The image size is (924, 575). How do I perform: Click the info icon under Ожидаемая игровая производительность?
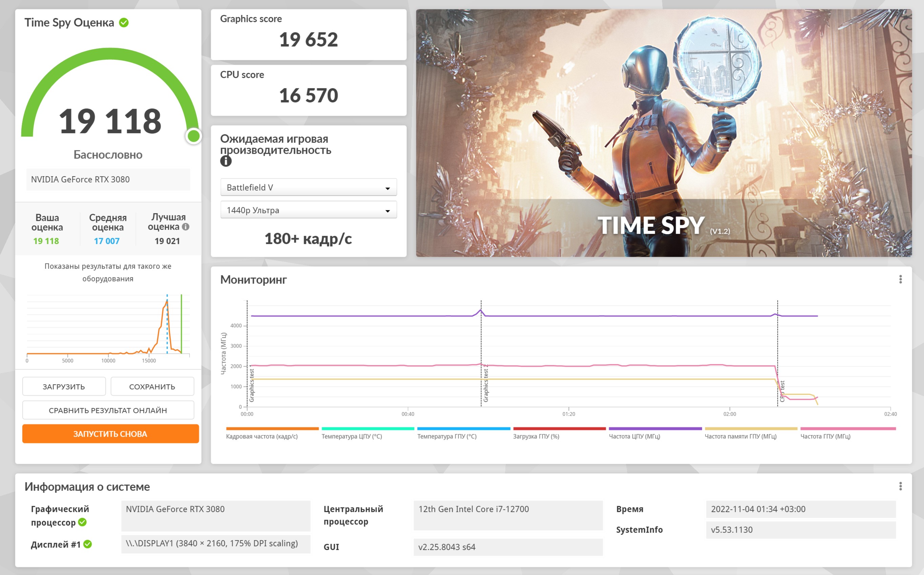point(226,161)
